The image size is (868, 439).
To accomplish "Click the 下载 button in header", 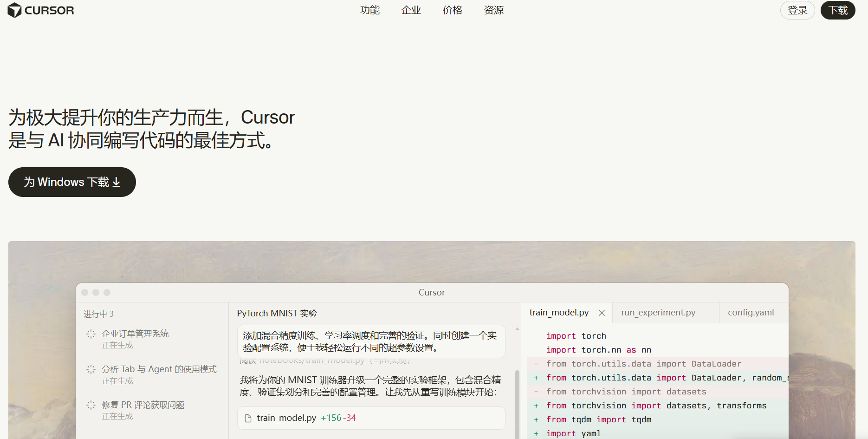I will click(x=838, y=10).
